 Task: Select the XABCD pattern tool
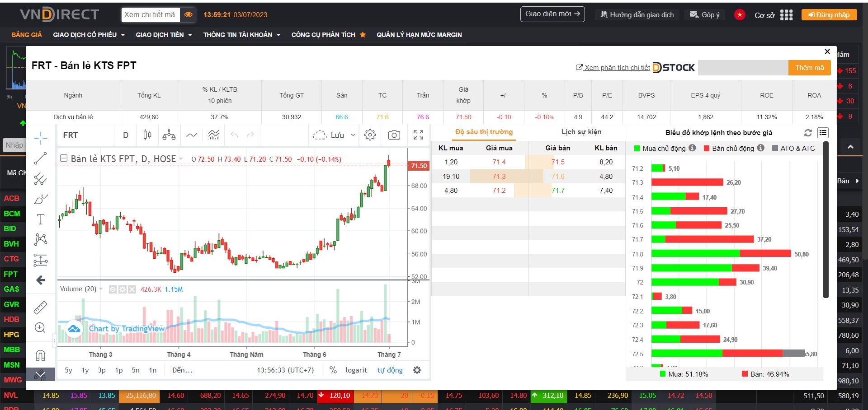click(x=41, y=239)
